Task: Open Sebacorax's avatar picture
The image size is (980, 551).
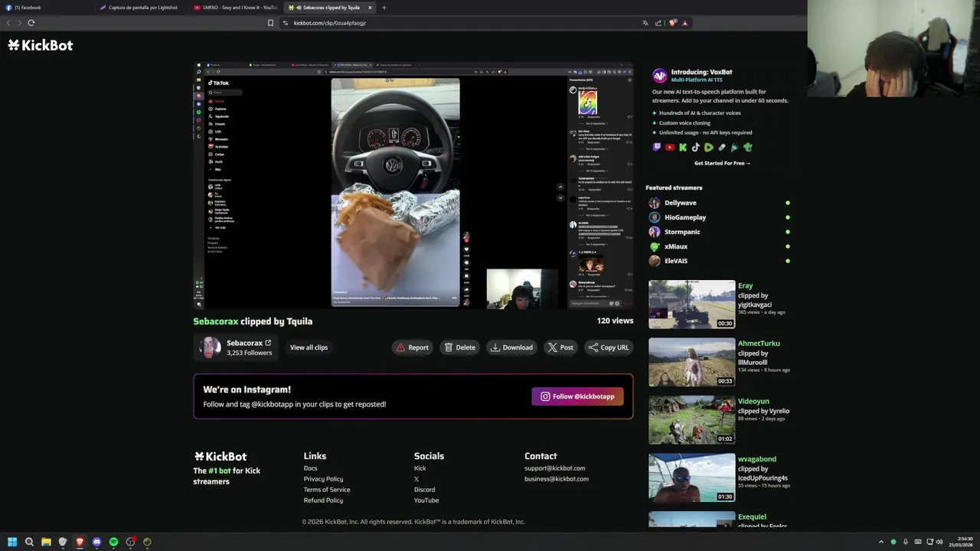Action: pos(209,347)
